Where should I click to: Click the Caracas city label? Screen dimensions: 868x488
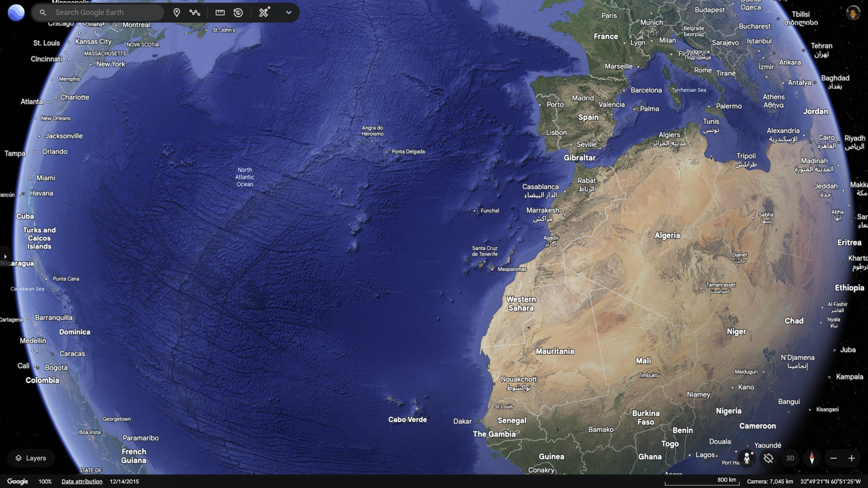pyautogui.click(x=72, y=354)
